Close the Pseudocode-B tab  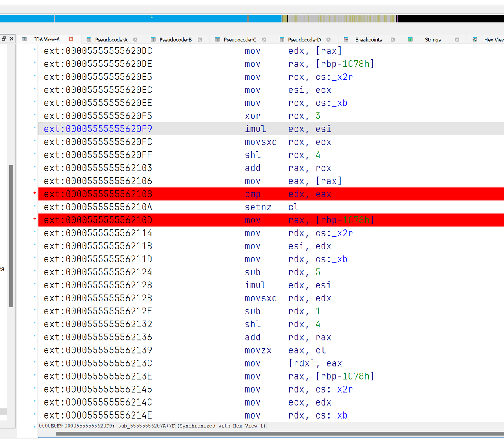pos(200,39)
